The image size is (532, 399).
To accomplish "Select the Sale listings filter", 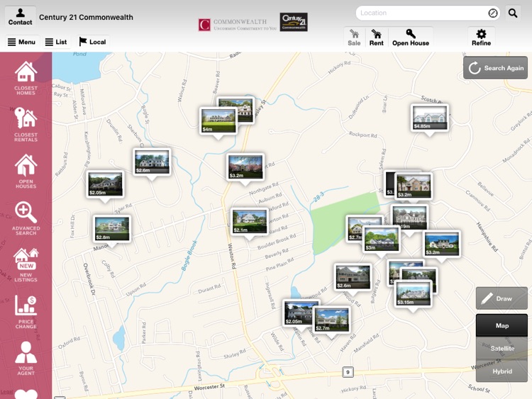I will click(354, 38).
